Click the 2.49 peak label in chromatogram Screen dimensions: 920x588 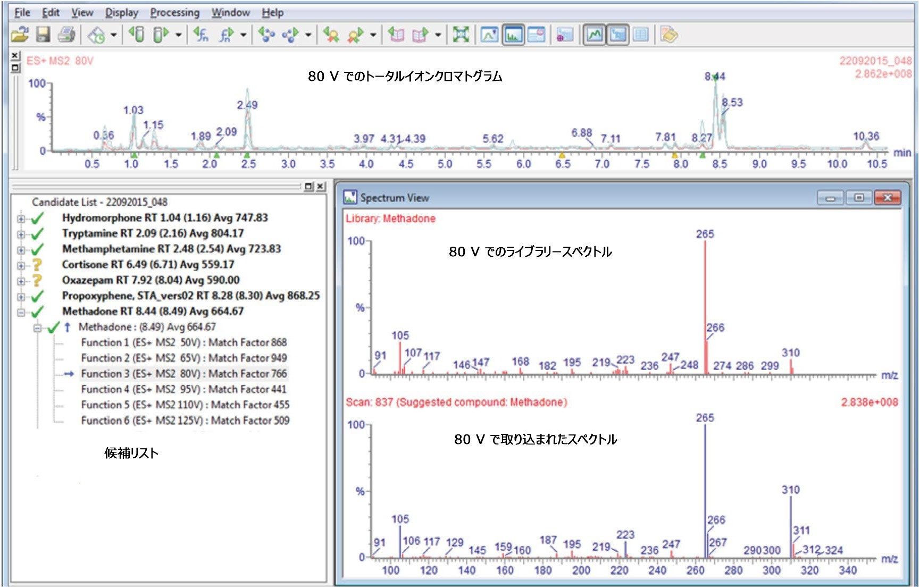tap(247, 105)
